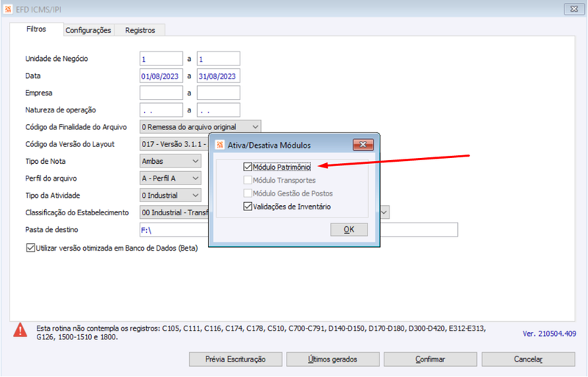Screen dimensions: 588x377
Task: Click the EFD ICMS/IPI window app icon
Action: pos(8,9)
